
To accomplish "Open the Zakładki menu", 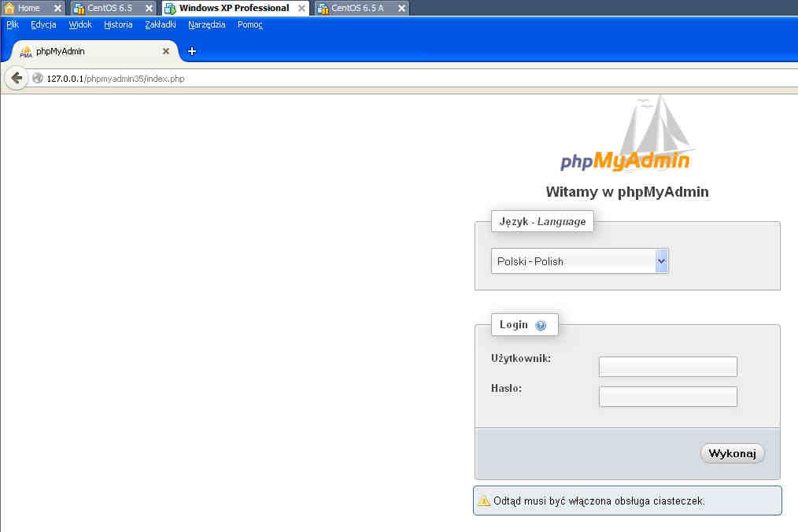I will click(x=161, y=24).
